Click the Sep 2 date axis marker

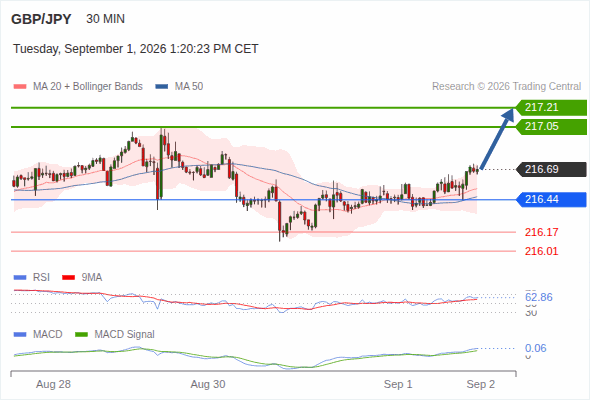point(481,385)
